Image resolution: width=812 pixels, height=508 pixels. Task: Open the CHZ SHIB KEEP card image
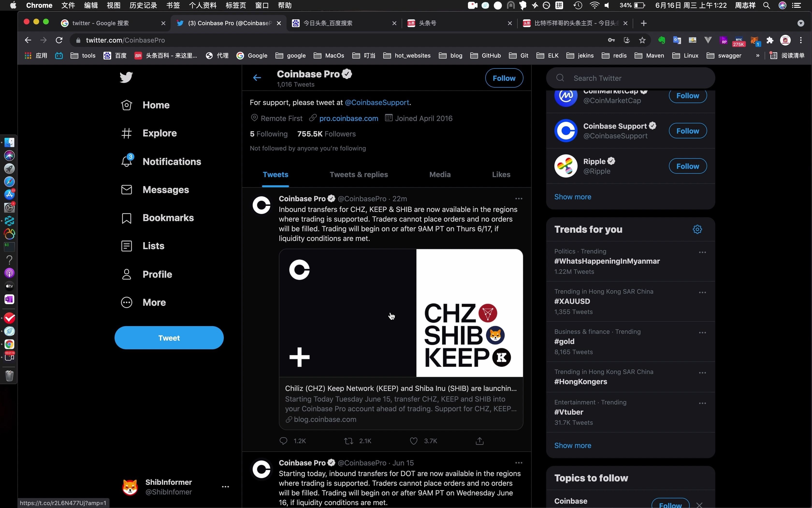coord(401,313)
